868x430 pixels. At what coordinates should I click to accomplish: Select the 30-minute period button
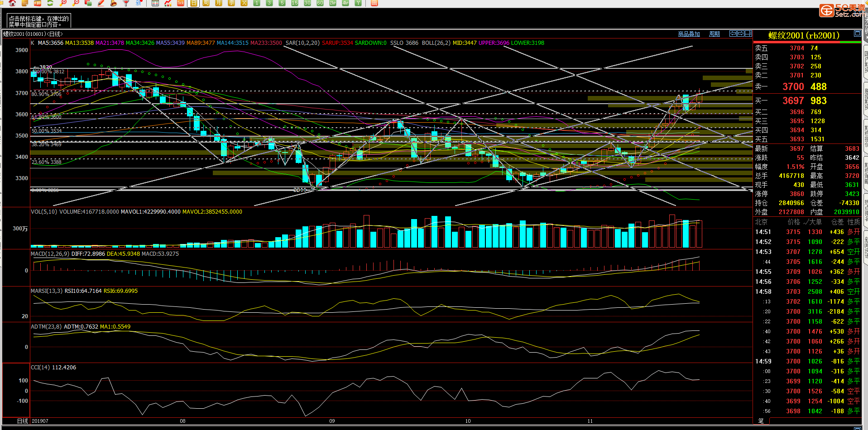pos(307,3)
